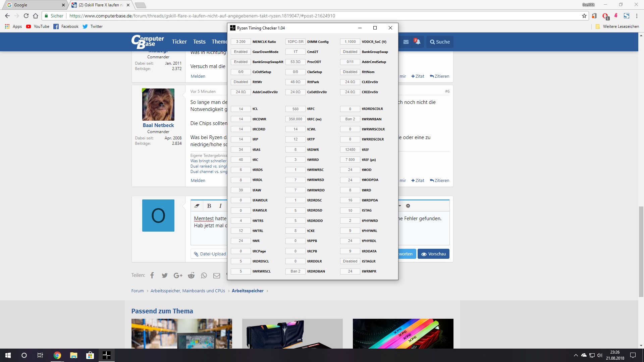Open Microsoft Store from the taskbar
Viewport: 644px width, 362px height.
click(90, 355)
